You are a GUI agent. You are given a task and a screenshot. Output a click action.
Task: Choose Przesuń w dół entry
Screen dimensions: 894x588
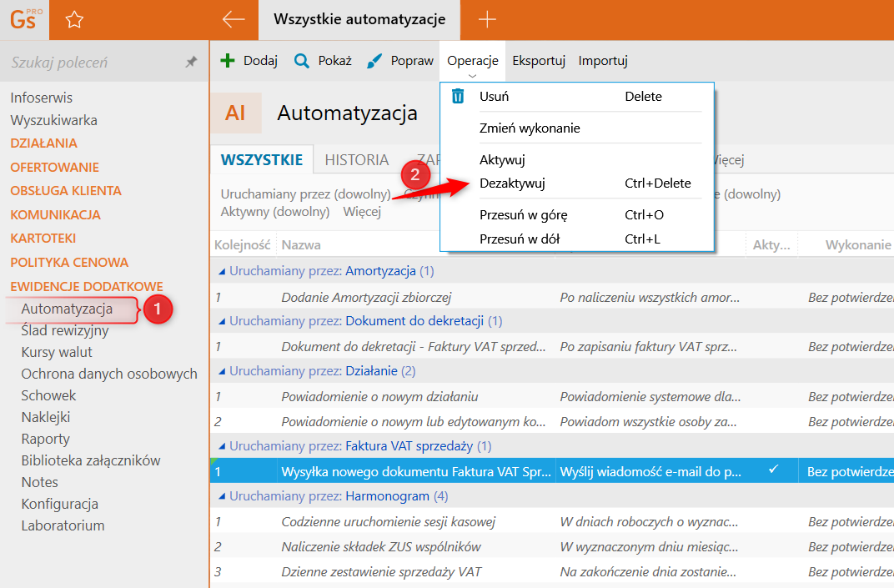[x=576, y=239]
